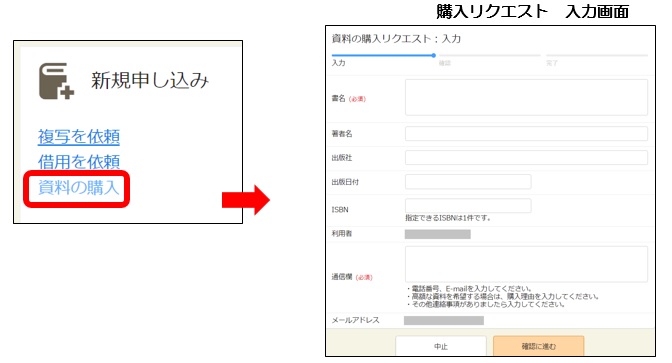Click the 完了 step label in progress bar
This screenshot has height=363, width=672.
tap(552, 63)
